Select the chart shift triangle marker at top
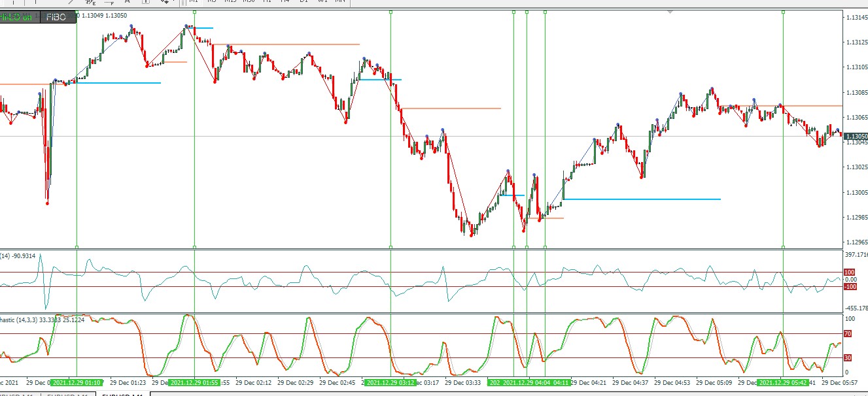 (670, 12)
